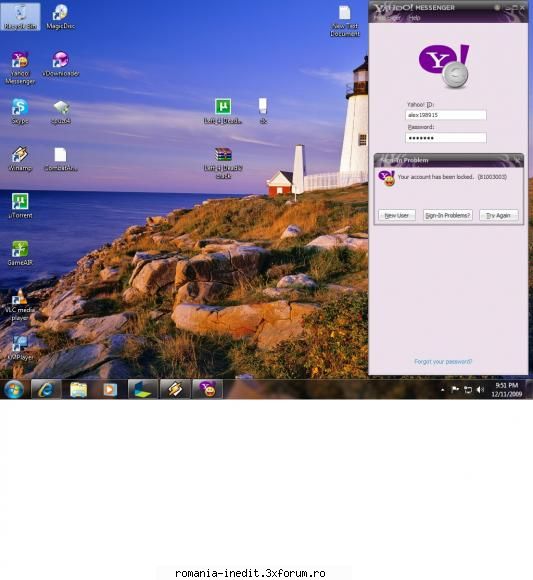Open clock showing 9:51 PM
Image resolution: width=533 pixels, height=580 pixels.
click(507, 390)
